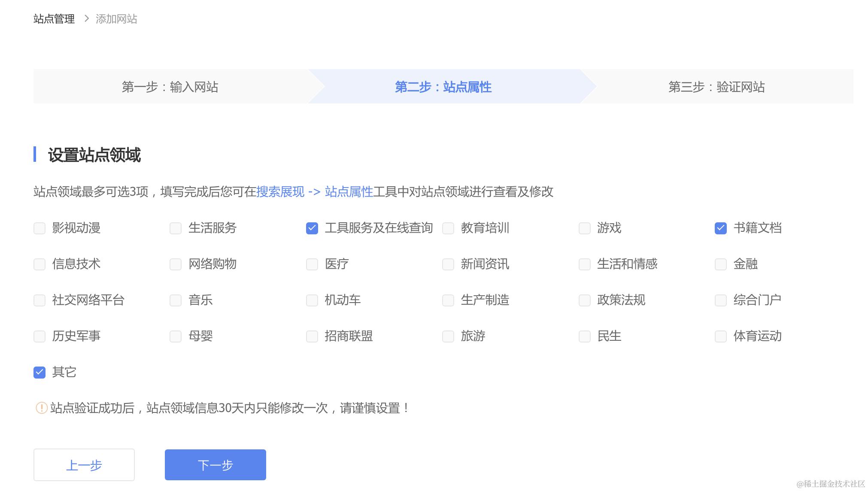Uncheck the 其它 checkbox

pos(39,373)
